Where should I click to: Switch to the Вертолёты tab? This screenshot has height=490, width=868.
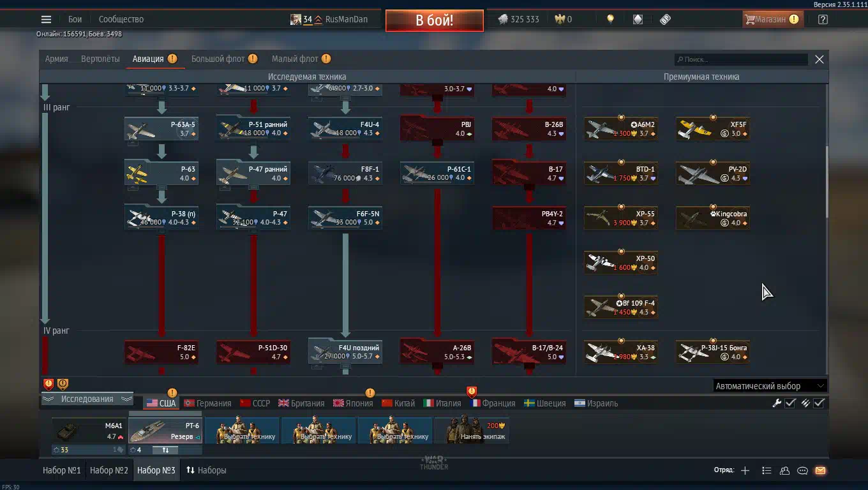[100, 59]
